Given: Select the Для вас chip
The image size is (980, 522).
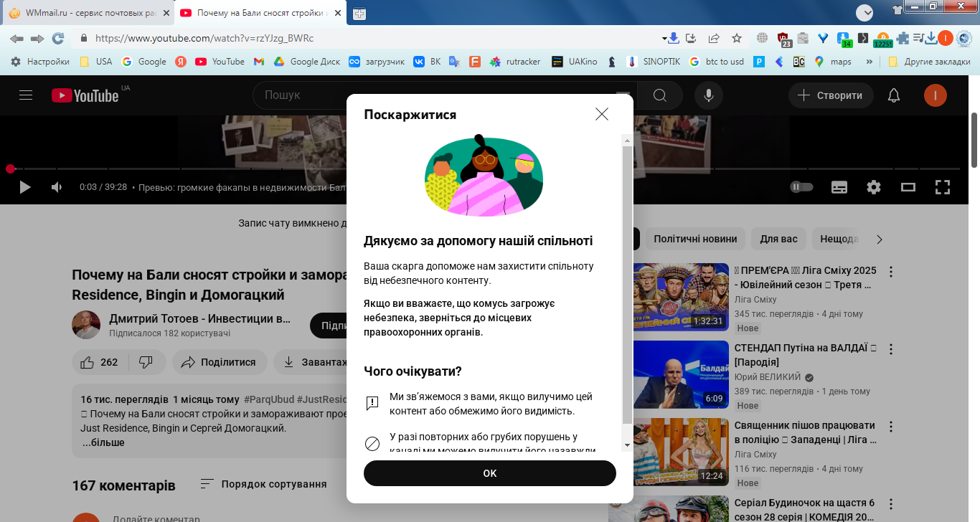Looking at the screenshot, I should point(779,239).
